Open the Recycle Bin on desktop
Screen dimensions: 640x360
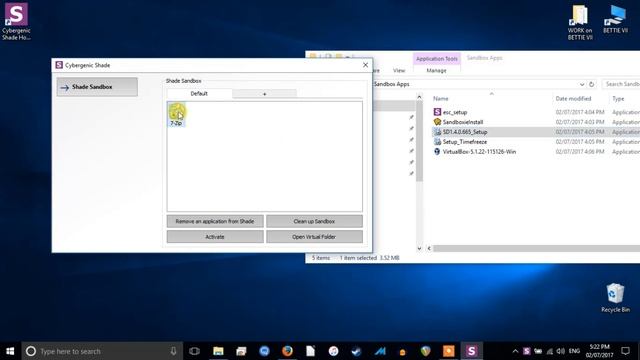pyautogui.click(x=615, y=298)
